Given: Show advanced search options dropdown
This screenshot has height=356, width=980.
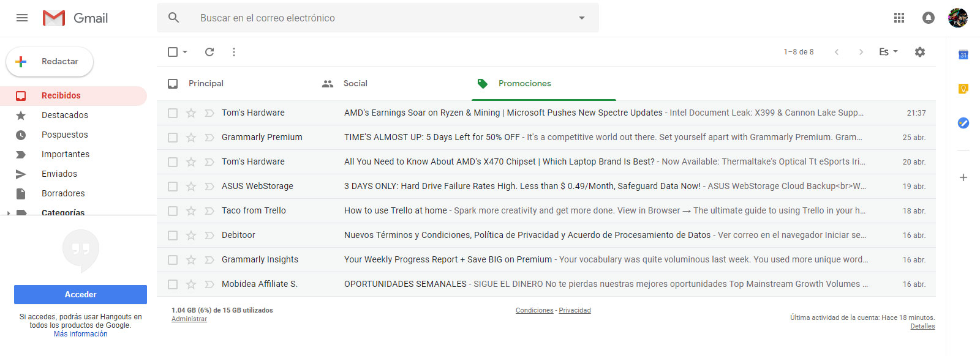Looking at the screenshot, I should point(582,18).
